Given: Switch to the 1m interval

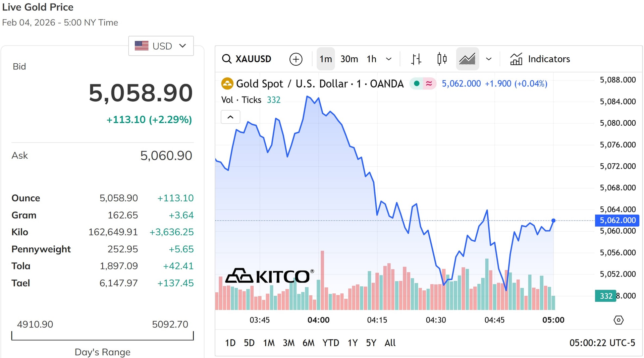Looking at the screenshot, I should click(x=325, y=59).
